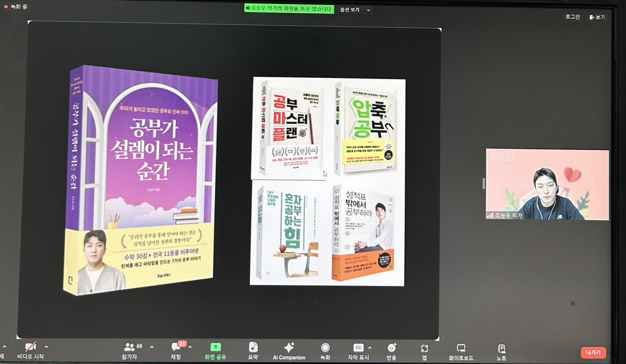Viewport: 626px width, 364px height.
Task: Click the red 나가기 leave button
Action: pos(593,352)
